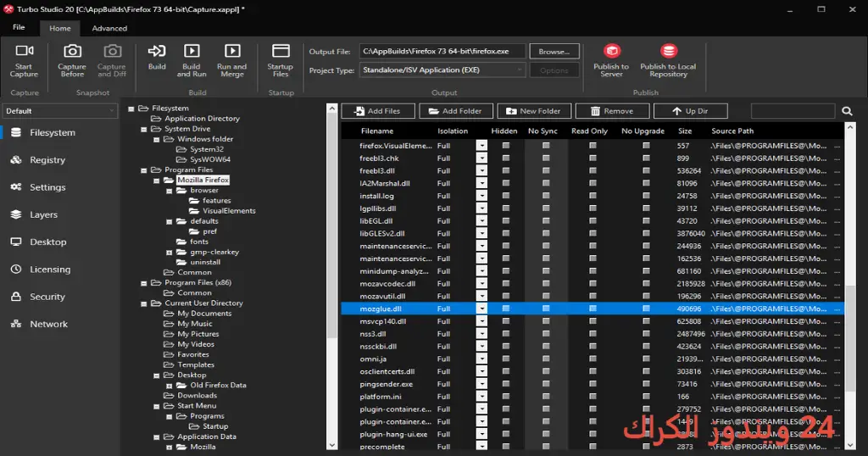Click the file search input box
Screen dimensions: 868x456
(793, 111)
